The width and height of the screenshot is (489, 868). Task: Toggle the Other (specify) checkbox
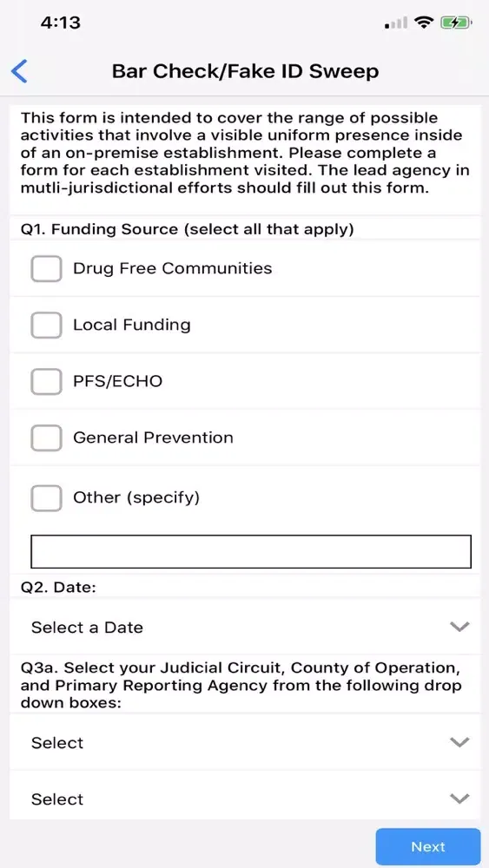pos(46,497)
